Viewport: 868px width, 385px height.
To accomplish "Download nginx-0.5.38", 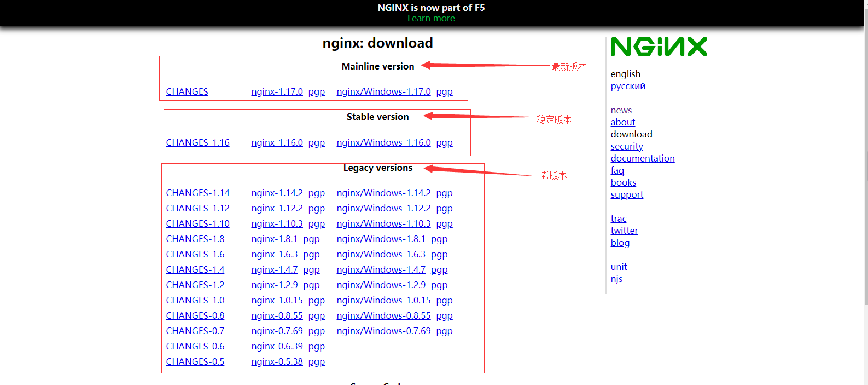I will point(277,361).
